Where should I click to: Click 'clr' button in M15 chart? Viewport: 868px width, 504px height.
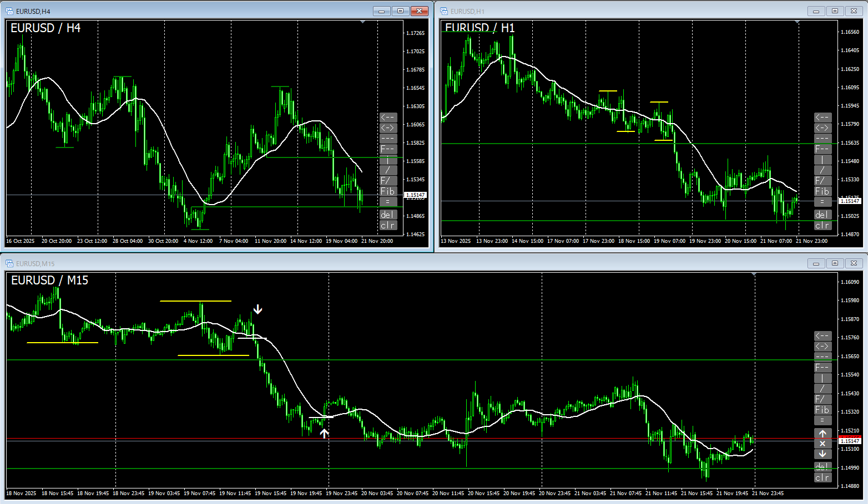click(822, 477)
